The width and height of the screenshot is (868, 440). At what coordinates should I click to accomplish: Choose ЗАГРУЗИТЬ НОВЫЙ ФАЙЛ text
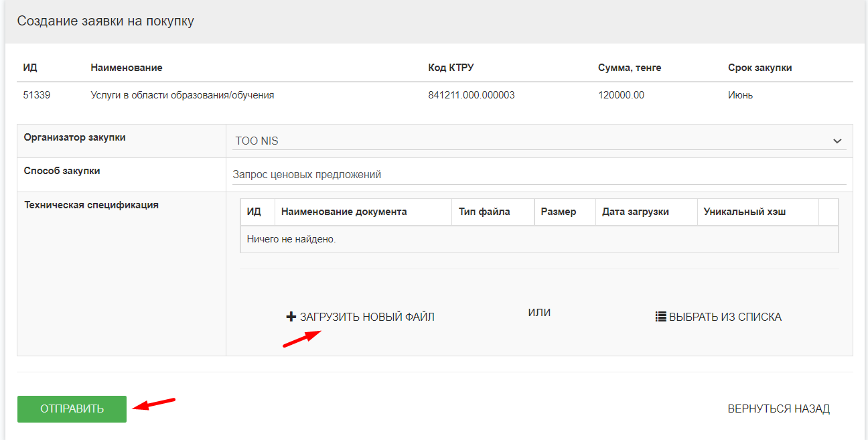click(x=367, y=317)
